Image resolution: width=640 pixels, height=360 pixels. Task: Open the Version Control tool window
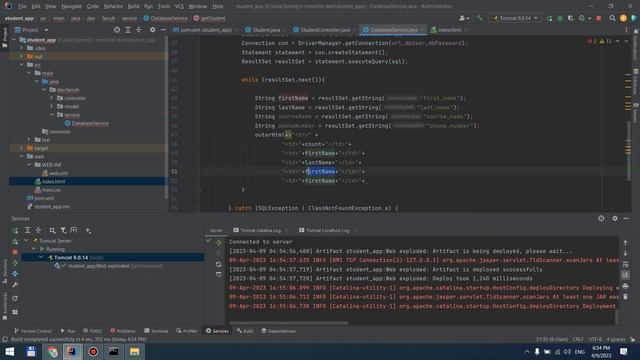pyautogui.click(x=33, y=331)
